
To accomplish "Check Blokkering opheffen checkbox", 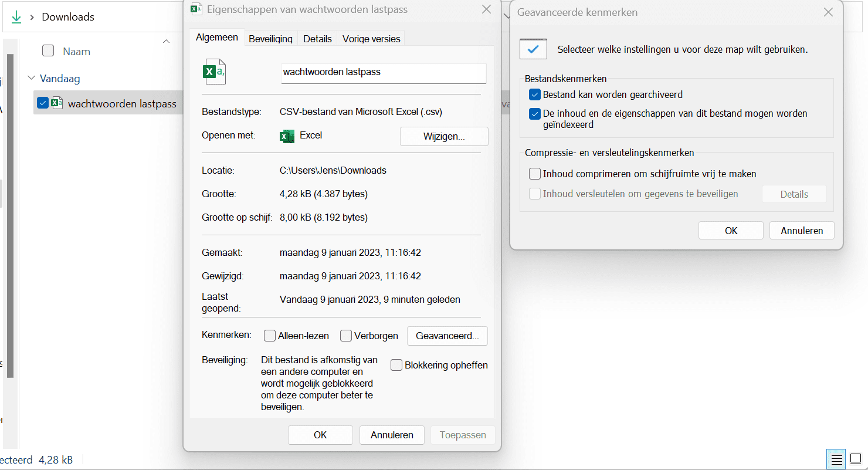I will click(396, 365).
